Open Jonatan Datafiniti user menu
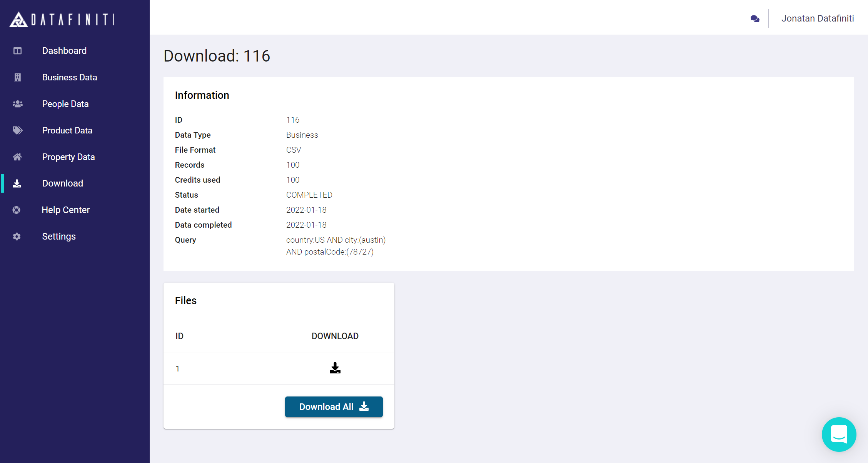Image resolution: width=868 pixels, height=463 pixels. click(817, 18)
